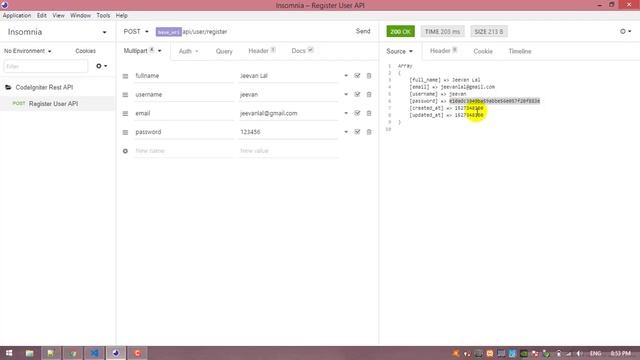Open the Application menu
The width and height of the screenshot is (640, 360).
tap(17, 16)
